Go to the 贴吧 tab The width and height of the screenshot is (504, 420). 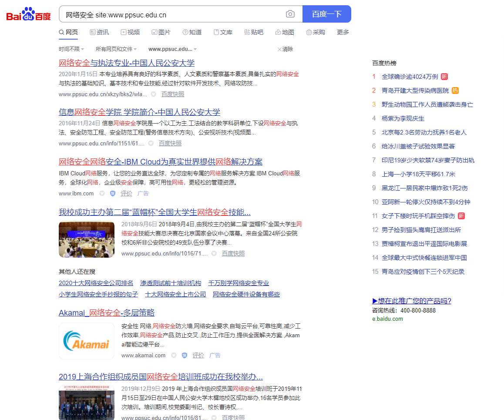pyautogui.click(x=254, y=32)
